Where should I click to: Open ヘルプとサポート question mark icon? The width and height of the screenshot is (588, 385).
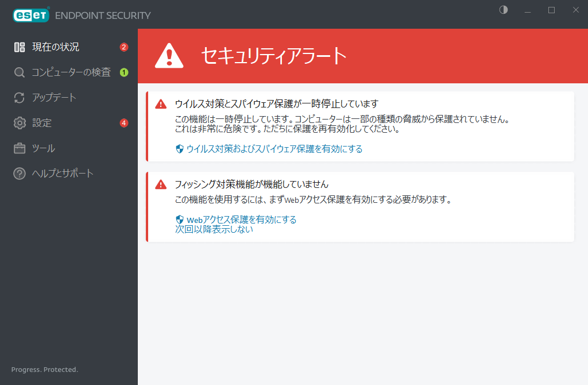click(x=19, y=173)
